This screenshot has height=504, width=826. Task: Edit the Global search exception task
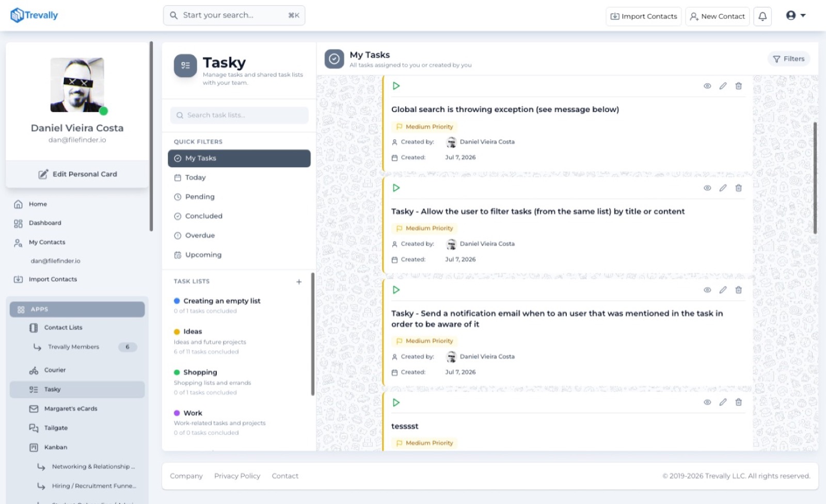click(723, 86)
